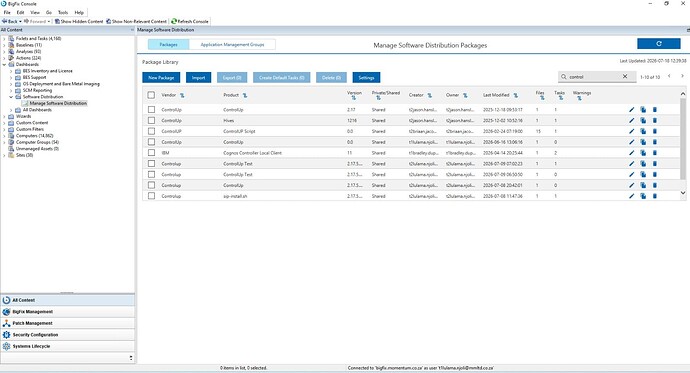The width and height of the screenshot is (690, 373).
Task: Delete the ControlUP Script package
Action: pos(654,131)
